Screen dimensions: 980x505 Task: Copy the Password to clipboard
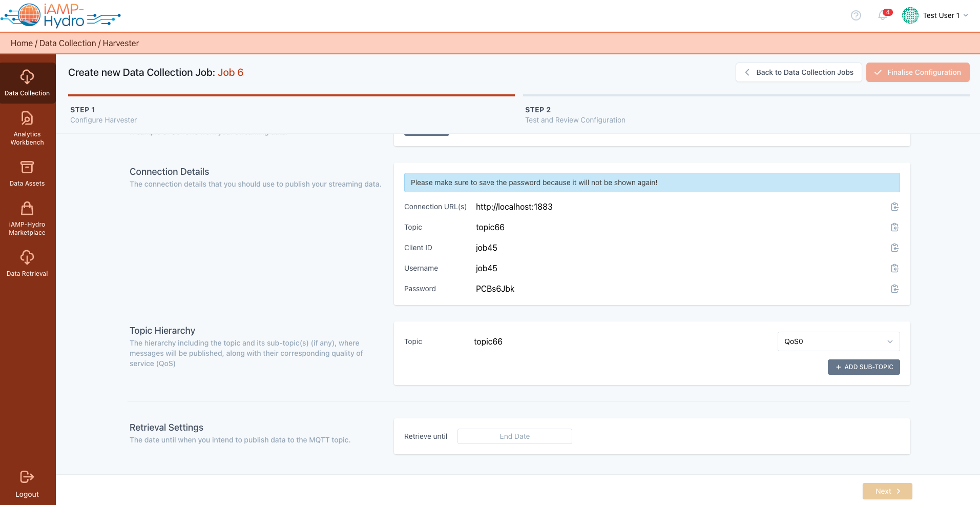coord(894,289)
